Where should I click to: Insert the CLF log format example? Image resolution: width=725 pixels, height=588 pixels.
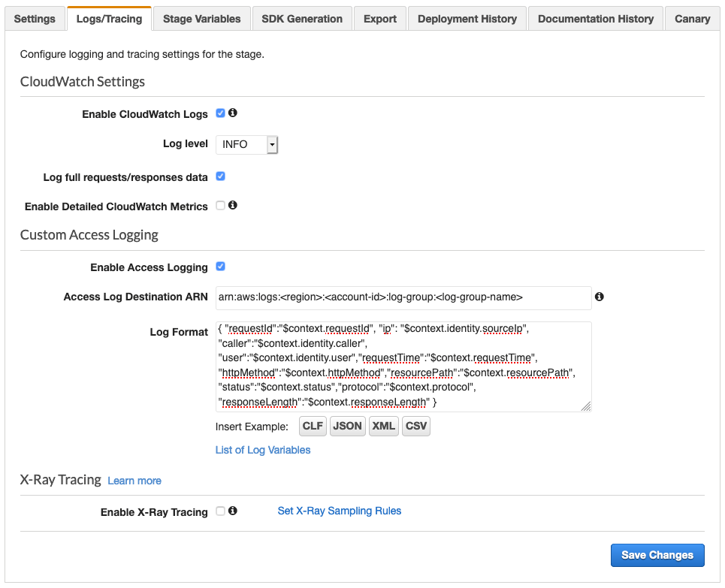coord(313,426)
